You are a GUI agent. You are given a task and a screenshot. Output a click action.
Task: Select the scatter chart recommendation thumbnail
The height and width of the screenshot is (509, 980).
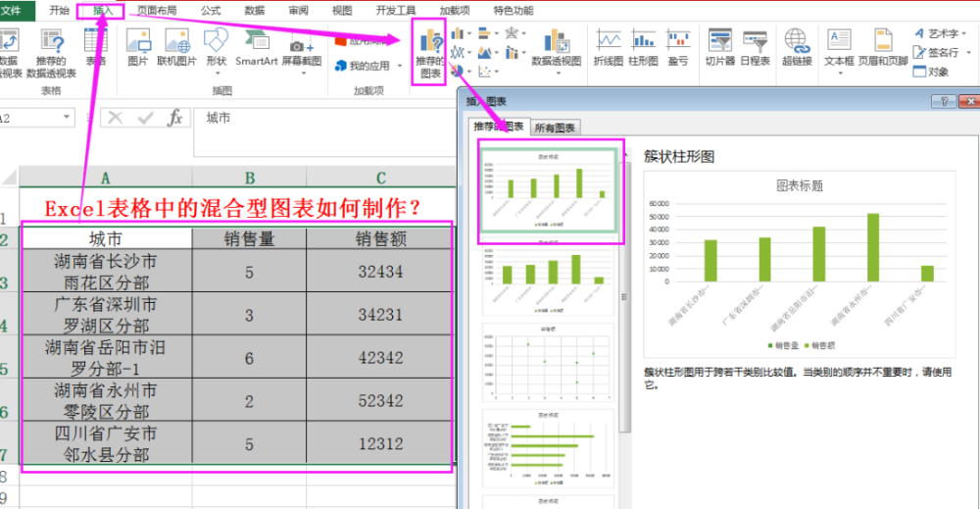point(550,363)
